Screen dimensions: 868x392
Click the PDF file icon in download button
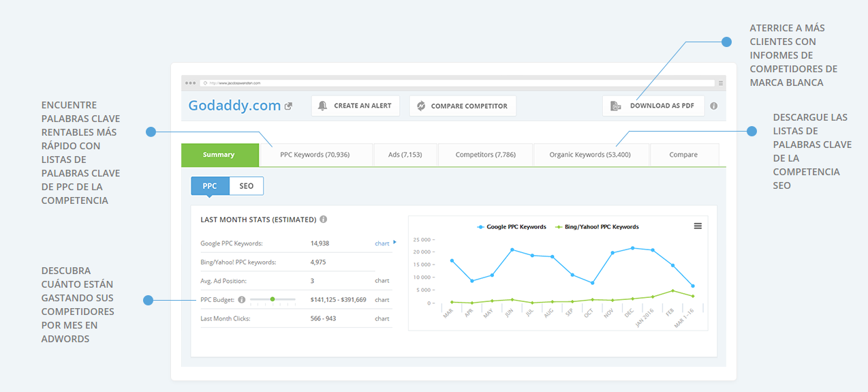click(616, 106)
